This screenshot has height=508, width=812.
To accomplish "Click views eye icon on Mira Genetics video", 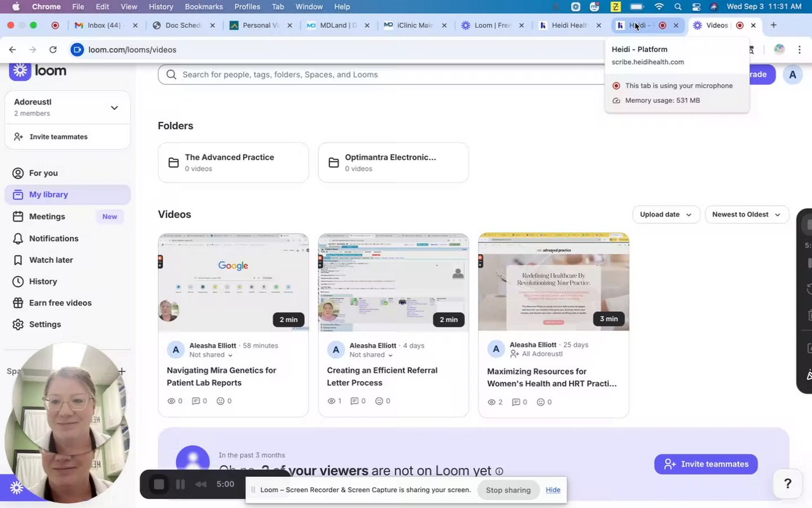I will (x=171, y=401).
